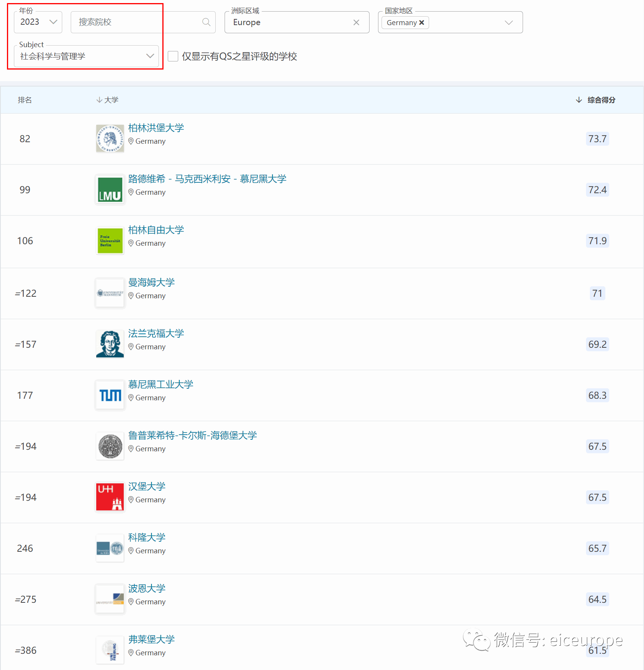Open 弗莱堡大学 link
Viewport: 644px width, 670px height.
pos(152,639)
